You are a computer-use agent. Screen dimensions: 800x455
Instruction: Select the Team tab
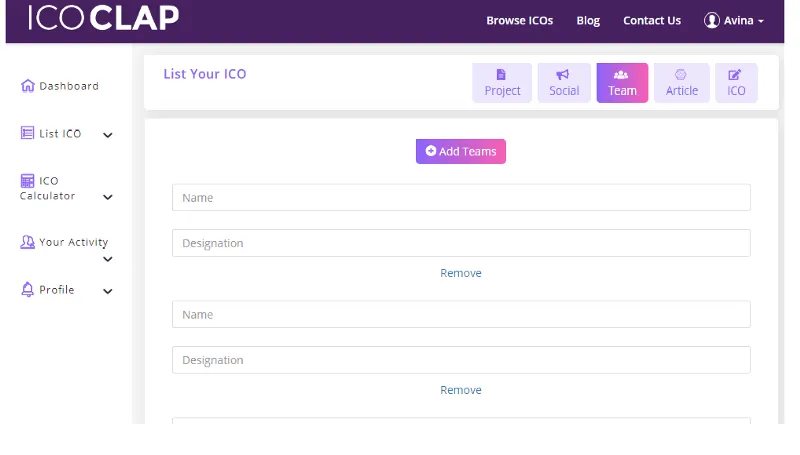tap(622, 83)
